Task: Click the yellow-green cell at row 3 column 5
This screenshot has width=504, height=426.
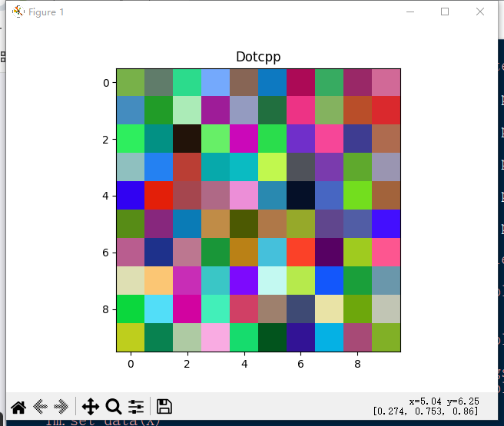Action: 272,167
